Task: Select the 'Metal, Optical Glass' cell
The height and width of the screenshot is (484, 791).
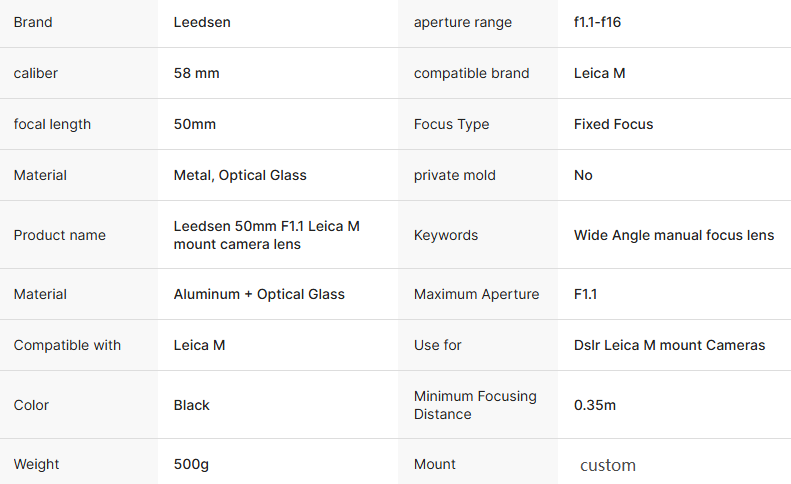Action: click(240, 175)
